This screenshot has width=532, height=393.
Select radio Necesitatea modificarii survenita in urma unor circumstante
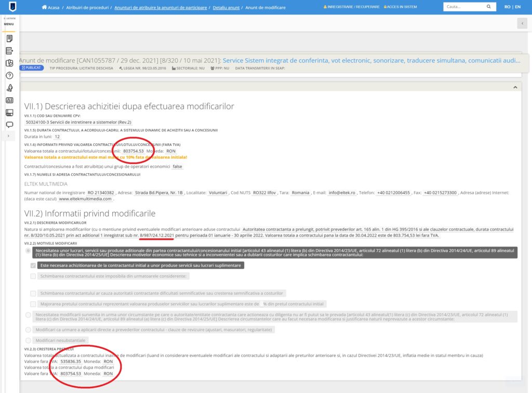pyautogui.click(x=28, y=315)
